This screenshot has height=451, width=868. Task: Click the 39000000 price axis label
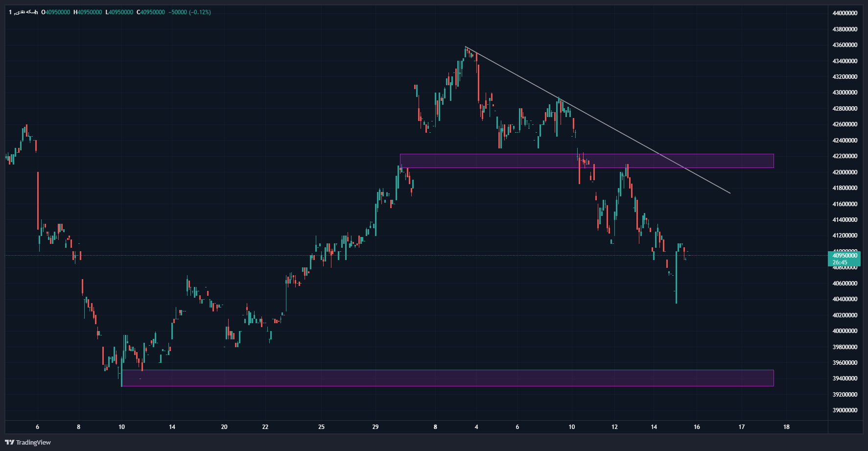pos(845,410)
